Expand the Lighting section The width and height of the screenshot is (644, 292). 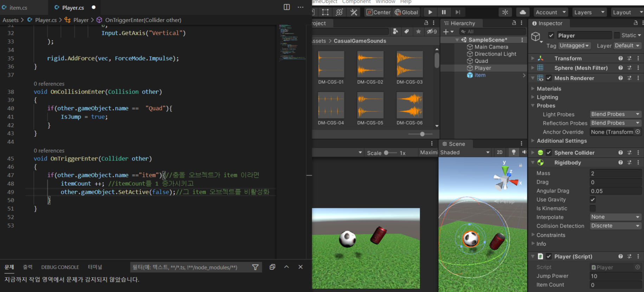click(533, 97)
